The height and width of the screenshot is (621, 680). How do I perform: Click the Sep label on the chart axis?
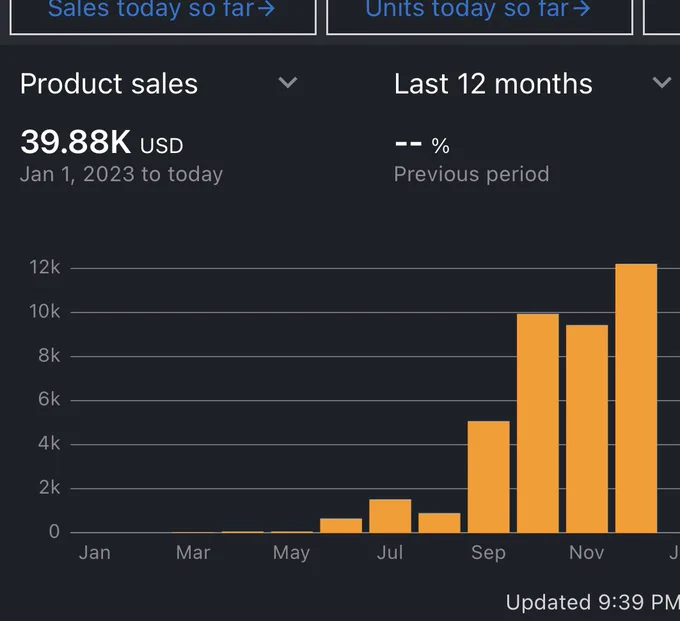488,553
